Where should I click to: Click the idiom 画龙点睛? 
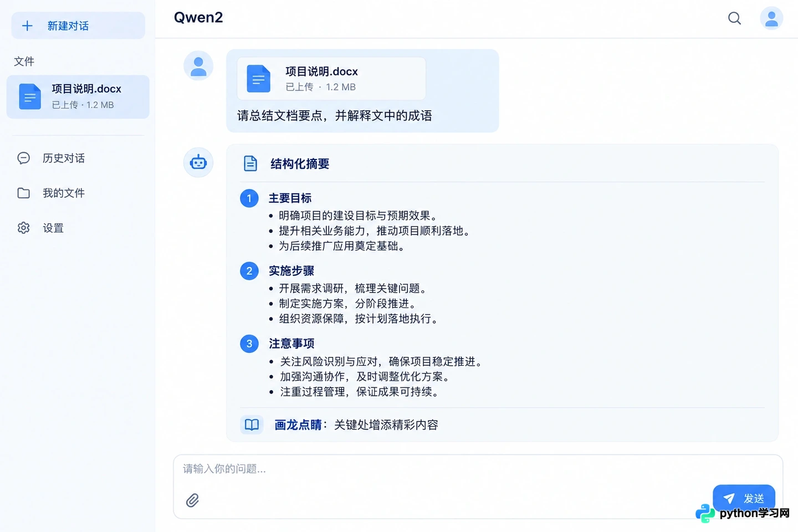point(298,425)
